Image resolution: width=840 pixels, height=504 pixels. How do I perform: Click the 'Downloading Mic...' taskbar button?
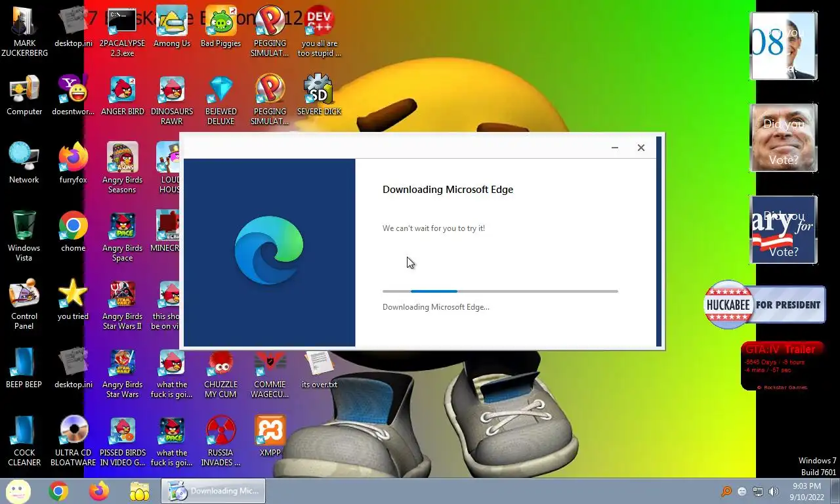pyautogui.click(x=213, y=491)
